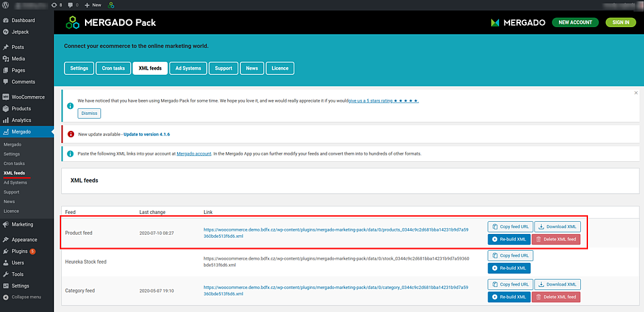
Task: Click the SIGN IN button
Action: point(621,23)
